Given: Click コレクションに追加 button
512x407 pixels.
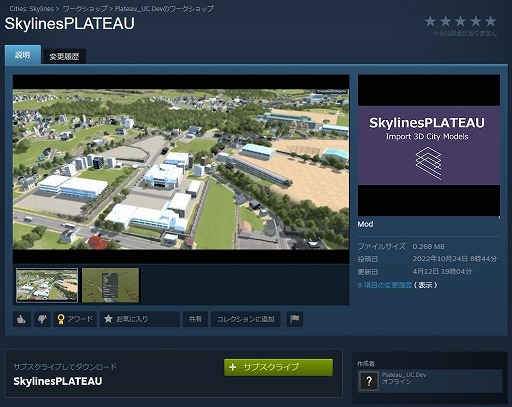Looking at the screenshot, I should [x=245, y=319].
